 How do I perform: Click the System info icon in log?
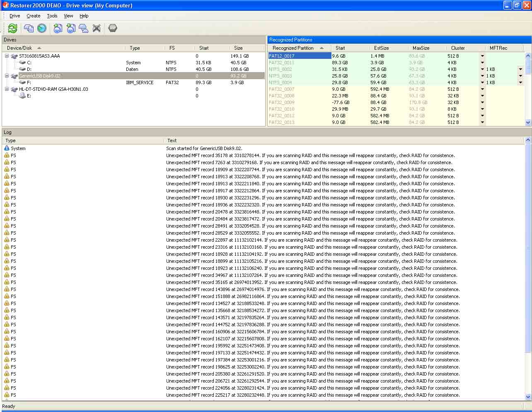(x=7, y=148)
